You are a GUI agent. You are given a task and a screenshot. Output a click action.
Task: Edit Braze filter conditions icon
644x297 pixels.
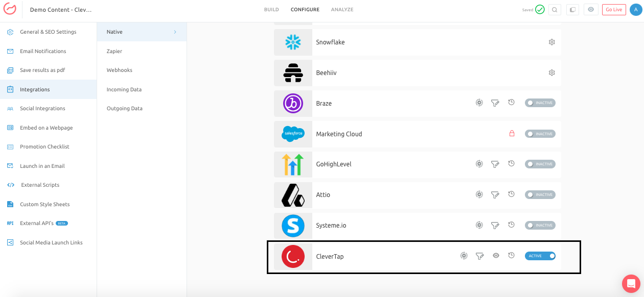click(495, 103)
